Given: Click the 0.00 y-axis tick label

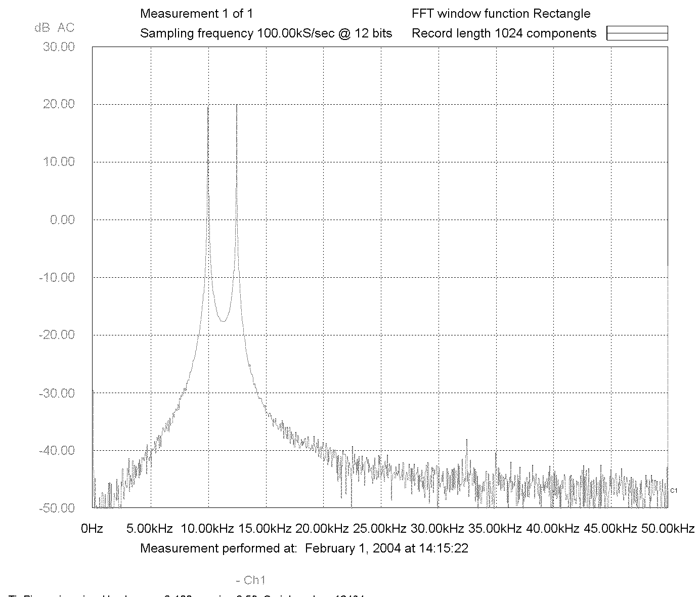Looking at the screenshot, I should [62, 219].
